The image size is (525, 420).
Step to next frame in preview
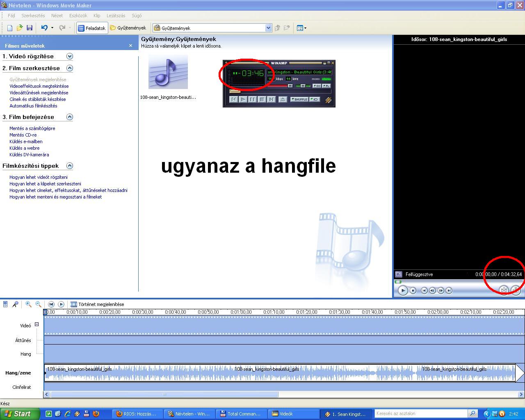coord(441,290)
